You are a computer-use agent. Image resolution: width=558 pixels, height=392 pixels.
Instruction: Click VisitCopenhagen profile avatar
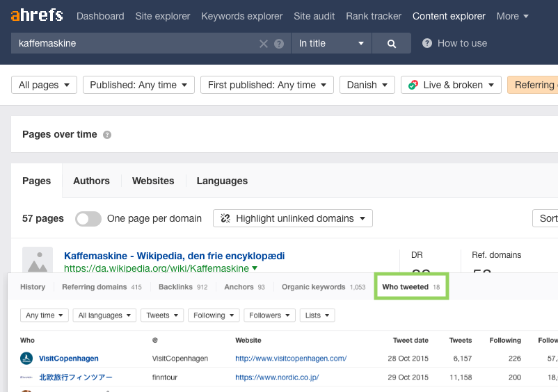(26, 358)
